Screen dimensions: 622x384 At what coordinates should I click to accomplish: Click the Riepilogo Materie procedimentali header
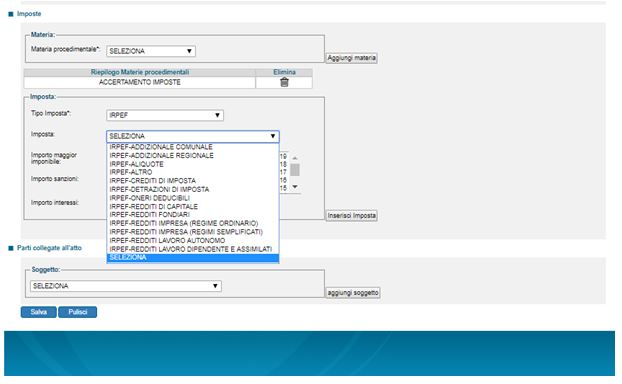pos(140,72)
